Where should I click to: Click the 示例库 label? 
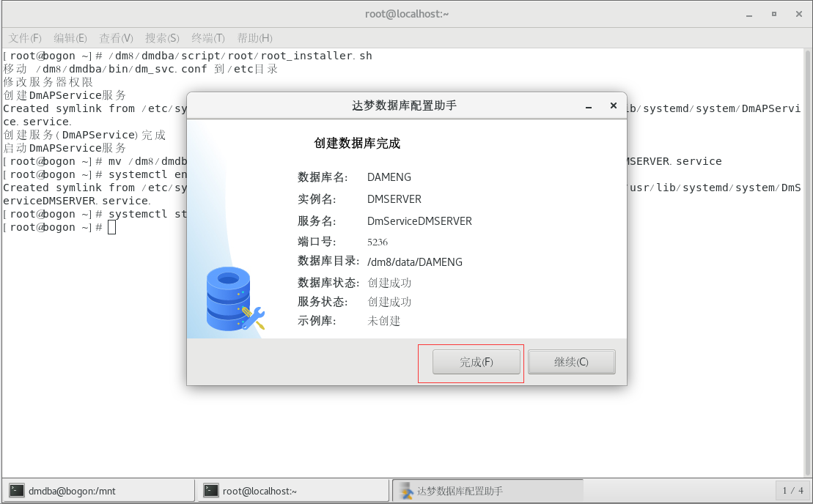pyautogui.click(x=317, y=321)
